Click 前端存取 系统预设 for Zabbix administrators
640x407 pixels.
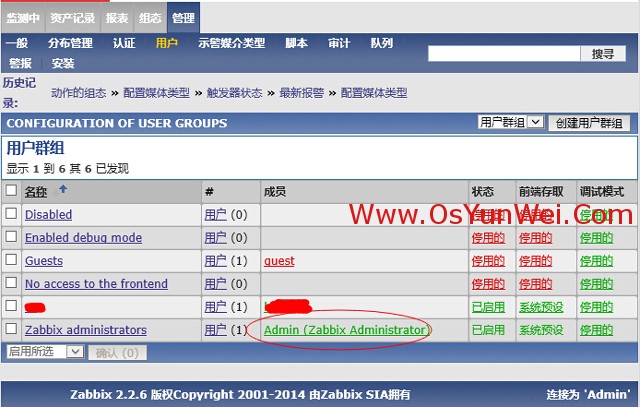click(x=541, y=330)
